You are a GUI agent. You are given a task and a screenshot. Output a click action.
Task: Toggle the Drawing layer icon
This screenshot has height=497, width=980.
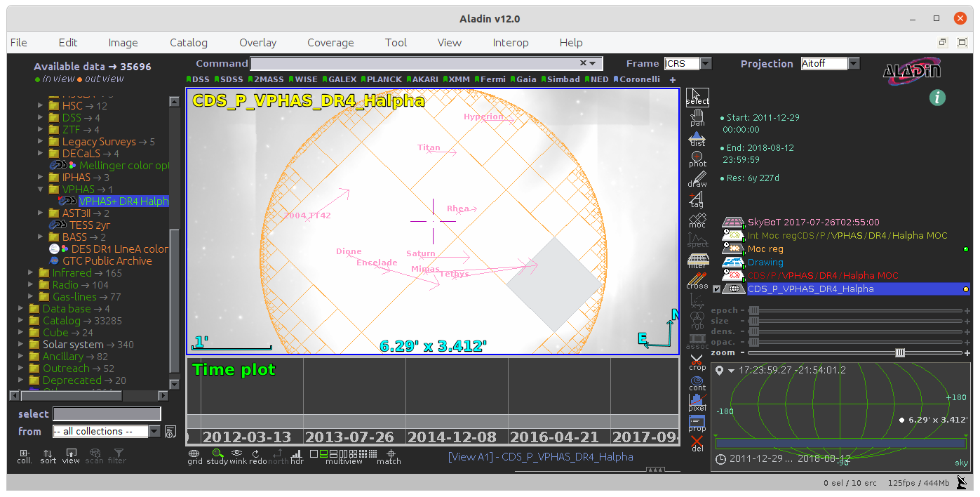[x=734, y=262]
